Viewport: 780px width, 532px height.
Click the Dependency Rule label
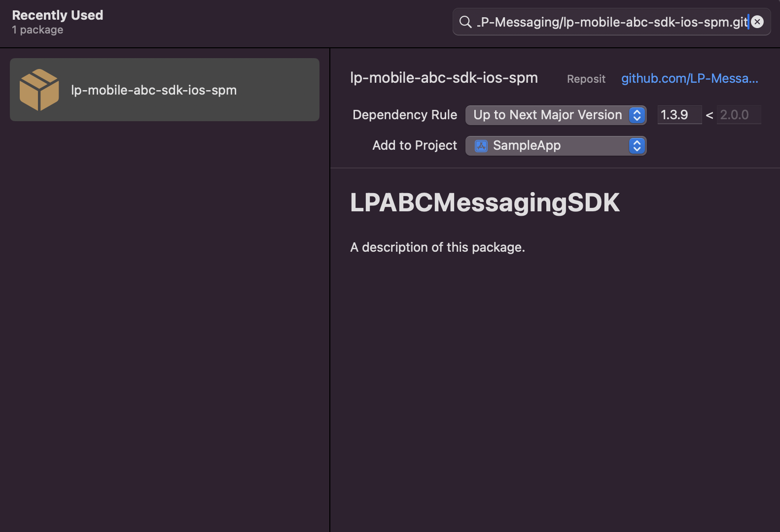pos(405,115)
